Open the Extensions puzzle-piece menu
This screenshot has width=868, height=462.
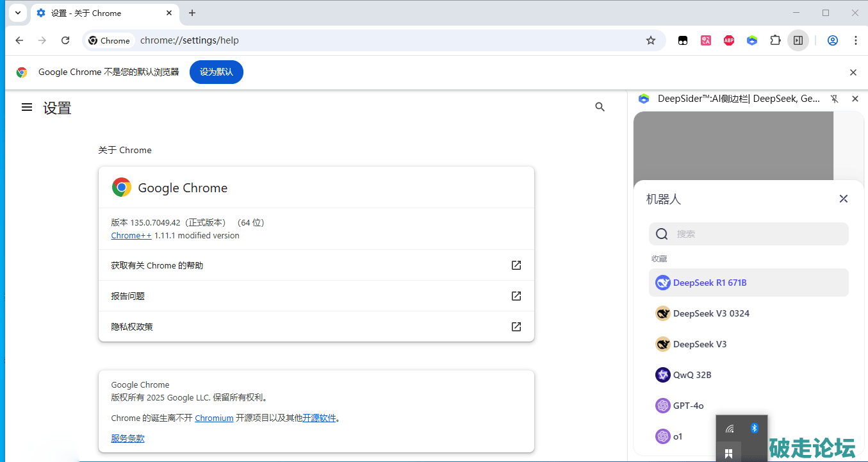(x=775, y=40)
